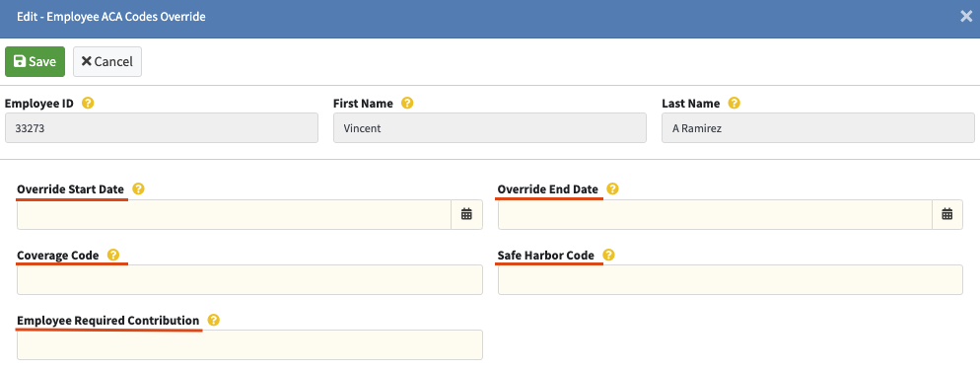This screenshot has width=980, height=372.
Task: Select the Employee ID field showing 33273
Action: pyautogui.click(x=162, y=128)
